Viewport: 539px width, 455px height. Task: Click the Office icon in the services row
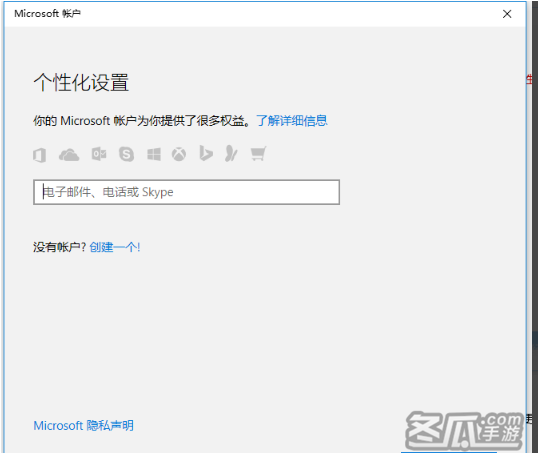pyautogui.click(x=40, y=155)
